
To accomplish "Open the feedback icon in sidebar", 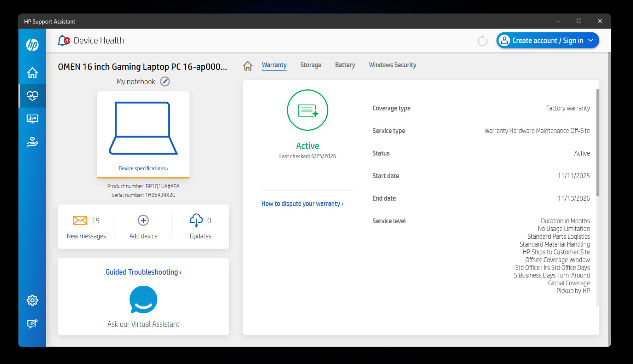I will [32, 324].
